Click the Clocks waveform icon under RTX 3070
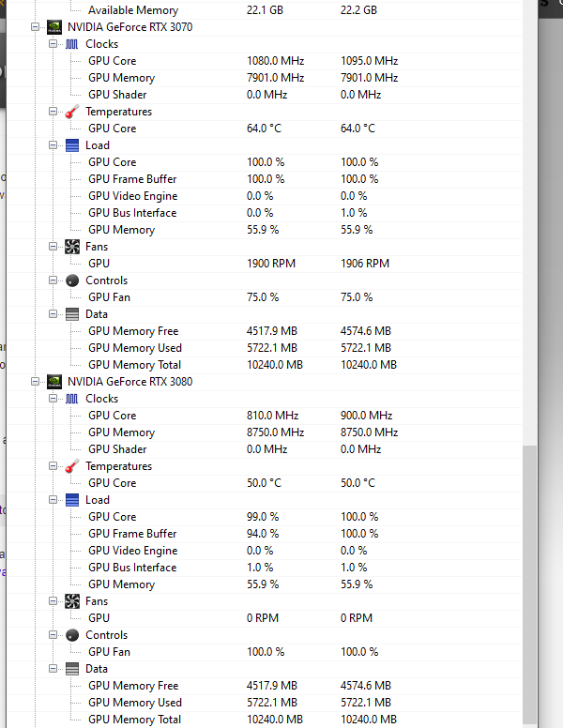 pyautogui.click(x=72, y=44)
